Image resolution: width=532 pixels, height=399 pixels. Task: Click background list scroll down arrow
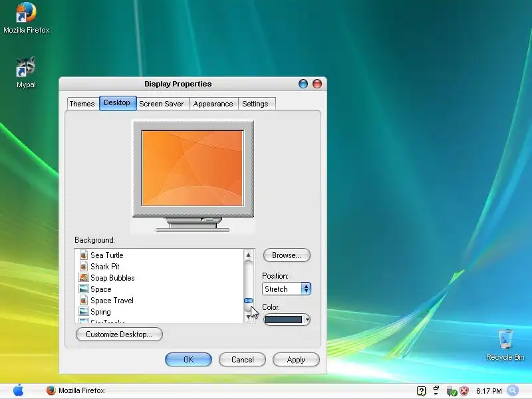[248, 317]
